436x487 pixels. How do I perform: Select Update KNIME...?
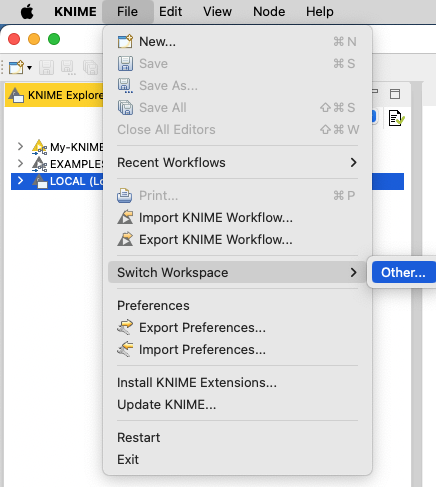tap(237, 405)
